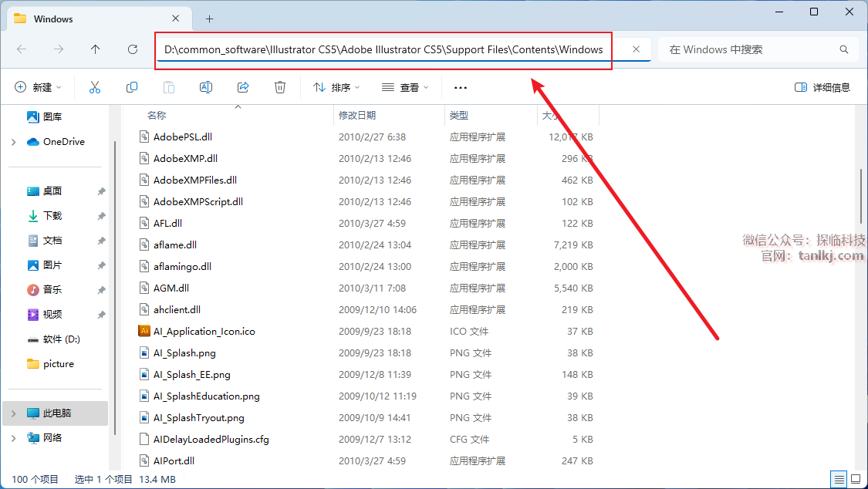
Task: Open the three-dot more options menu
Action: click(460, 87)
